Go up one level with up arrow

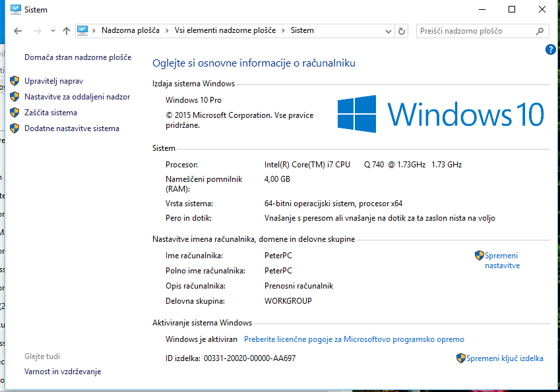point(67,31)
